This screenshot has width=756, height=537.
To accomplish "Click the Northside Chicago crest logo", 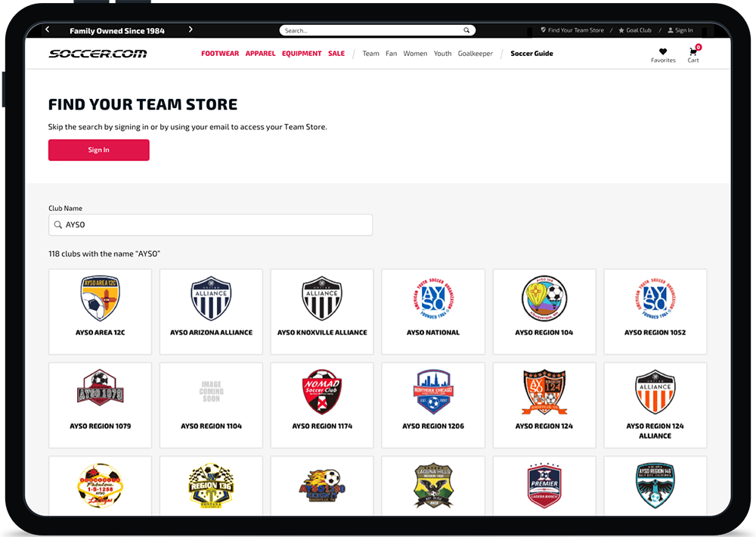I will 433,392.
